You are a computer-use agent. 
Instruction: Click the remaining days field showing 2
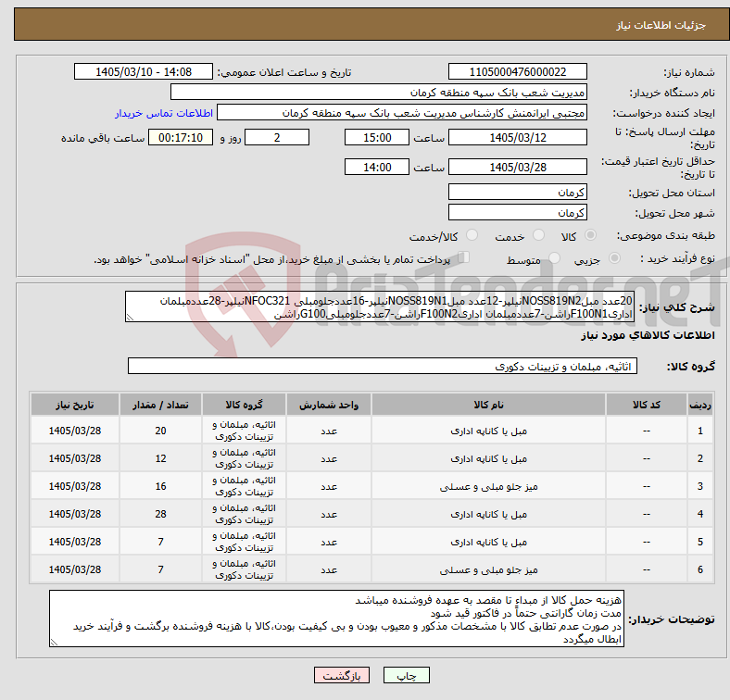277,137
